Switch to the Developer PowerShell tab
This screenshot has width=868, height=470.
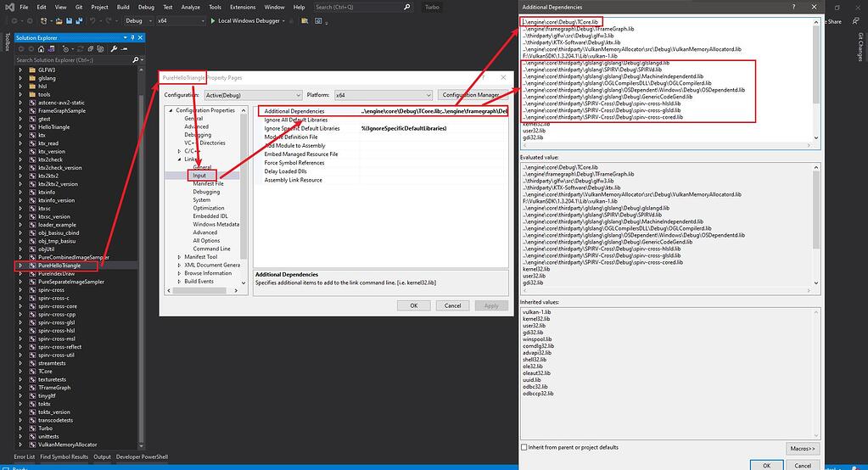point(142,456)
